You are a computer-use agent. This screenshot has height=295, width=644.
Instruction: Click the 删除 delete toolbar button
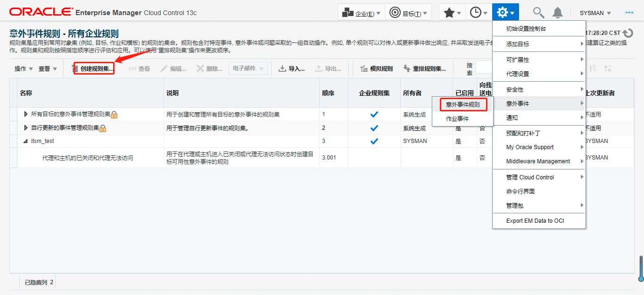coord(209,68)
